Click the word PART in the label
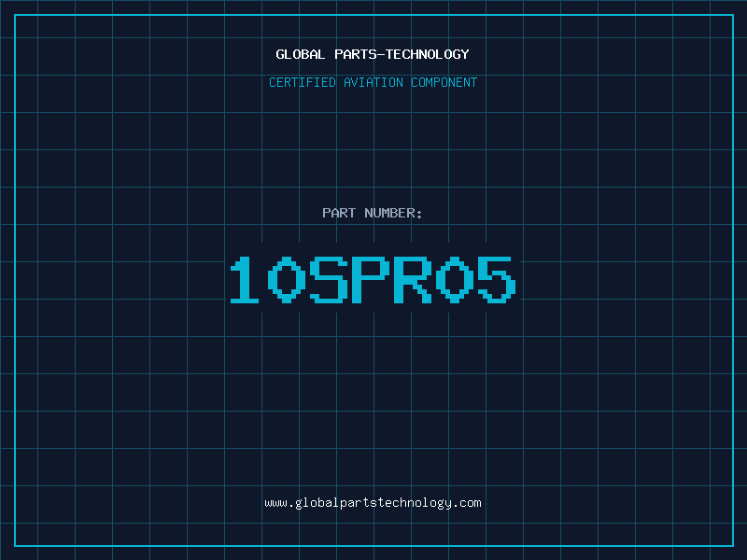The width and height of the screenshot is (747, 560). click(339, 213)
